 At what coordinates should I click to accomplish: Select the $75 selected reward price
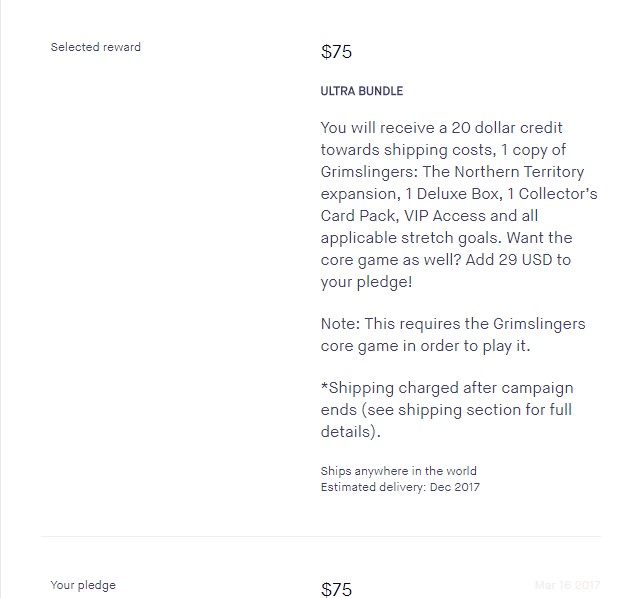pos(336,52)
